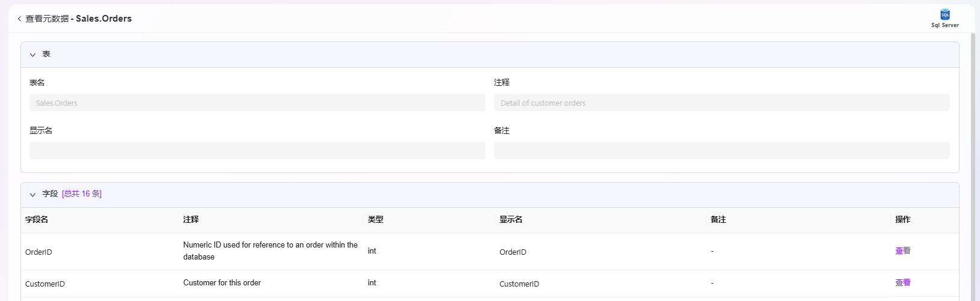Collapse the 字段 section chevron
This screenshot has width=980, height=301.
[32, 195]
